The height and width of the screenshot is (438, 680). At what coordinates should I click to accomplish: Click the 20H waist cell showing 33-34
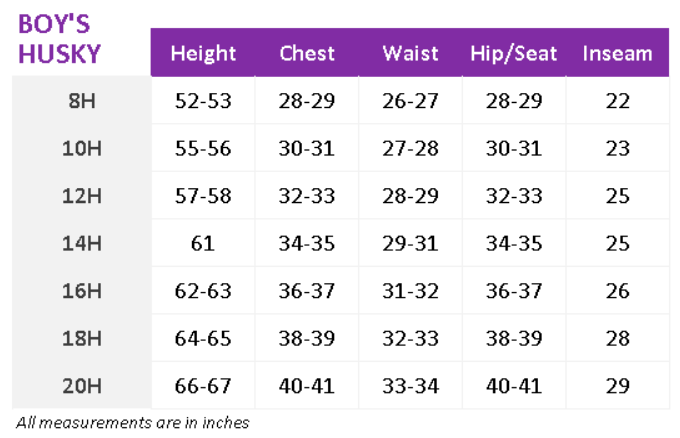[x=411, y=385]
